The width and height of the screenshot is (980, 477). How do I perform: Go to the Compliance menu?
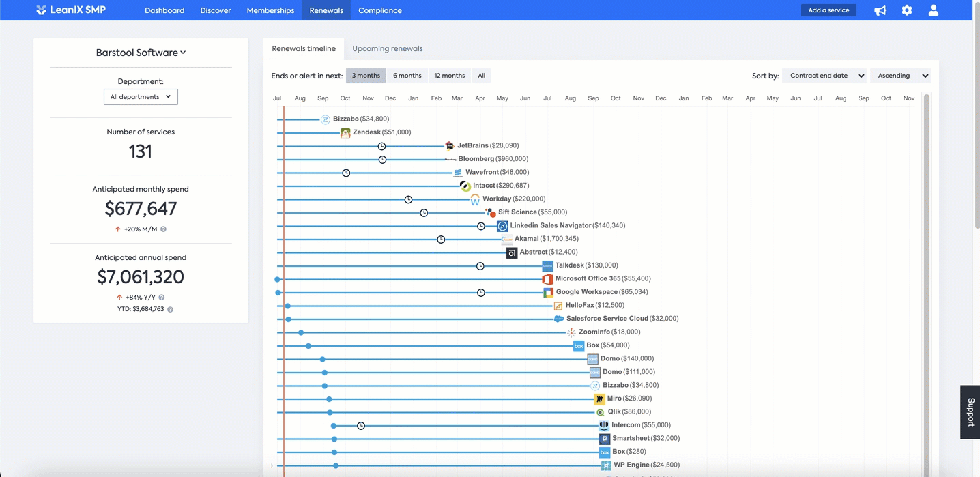[380, 10]
